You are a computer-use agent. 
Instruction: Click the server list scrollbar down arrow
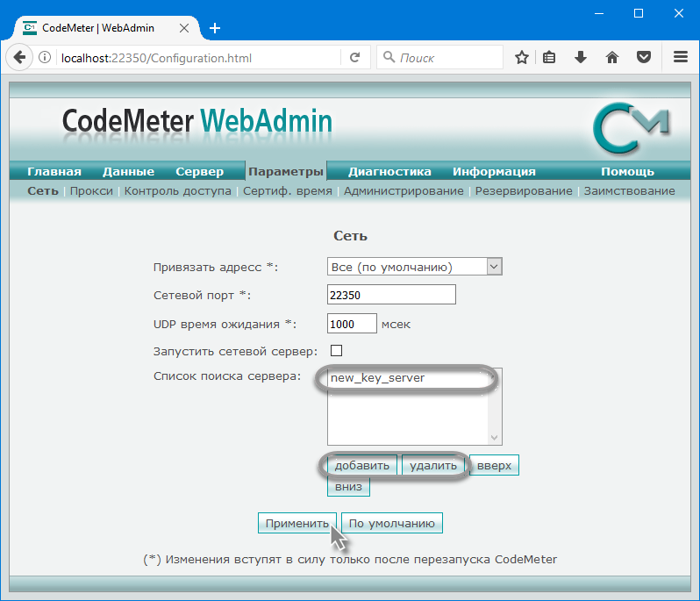494,437
